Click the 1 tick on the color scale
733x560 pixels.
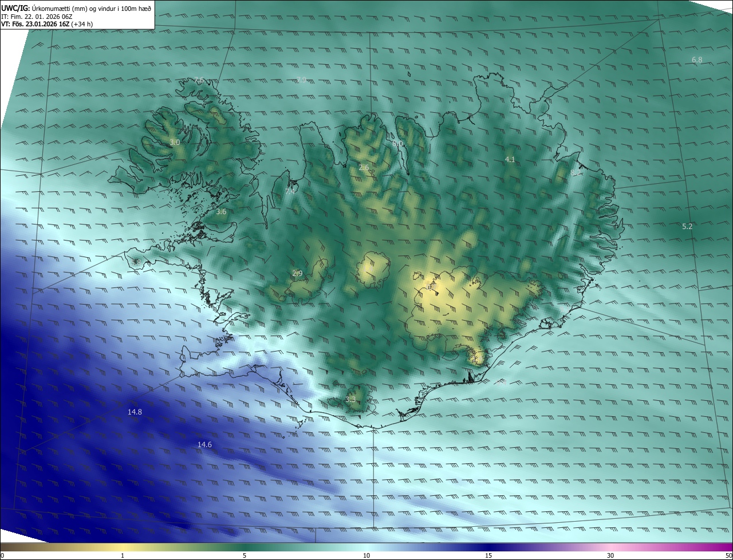pyautogui.click(x=123, y=555)
